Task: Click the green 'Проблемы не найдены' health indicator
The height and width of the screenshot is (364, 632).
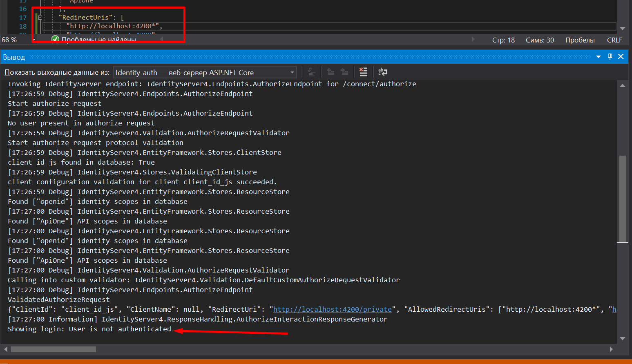Action: (55, 40)
